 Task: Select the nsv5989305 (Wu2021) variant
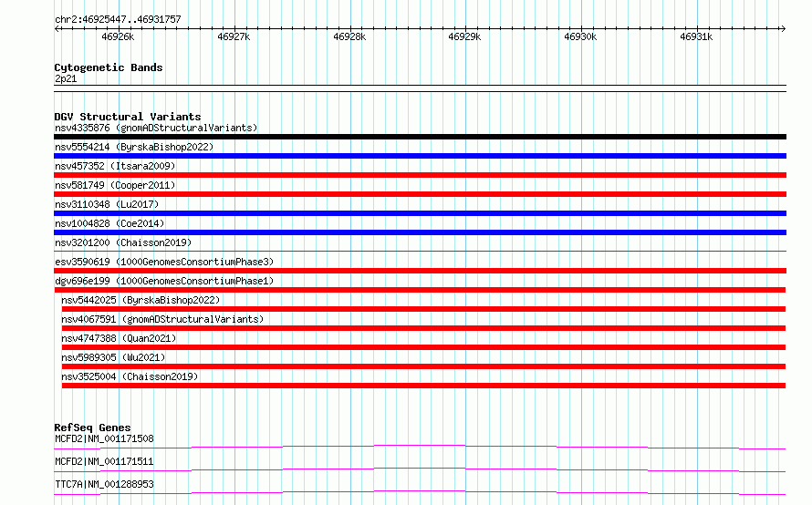[113, 357]
